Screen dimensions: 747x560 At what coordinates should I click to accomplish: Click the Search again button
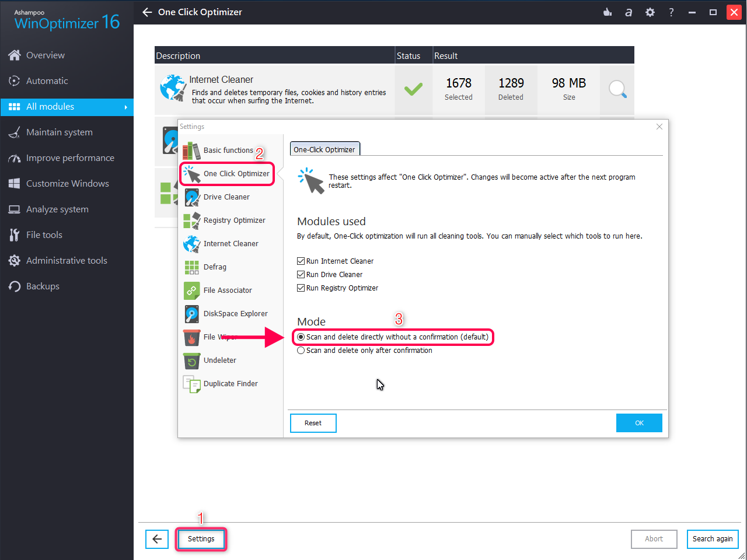click(x=713, y=539)
